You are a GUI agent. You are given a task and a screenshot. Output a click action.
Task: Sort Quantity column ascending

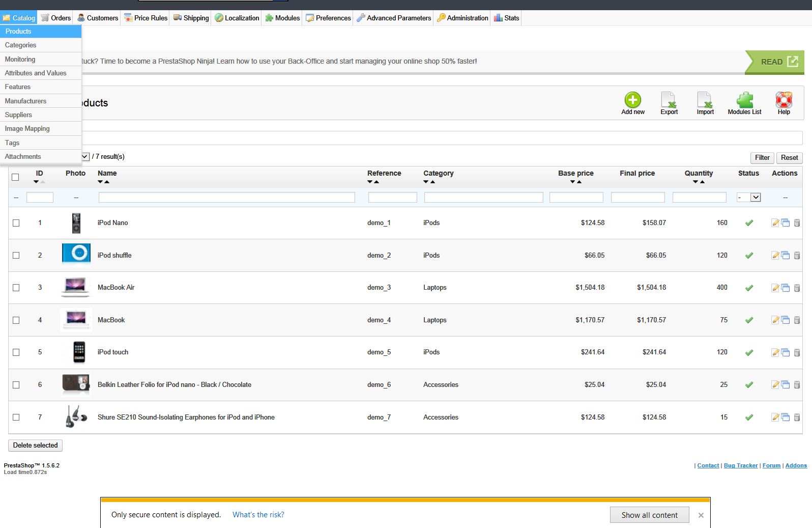(x=702, y=182)
